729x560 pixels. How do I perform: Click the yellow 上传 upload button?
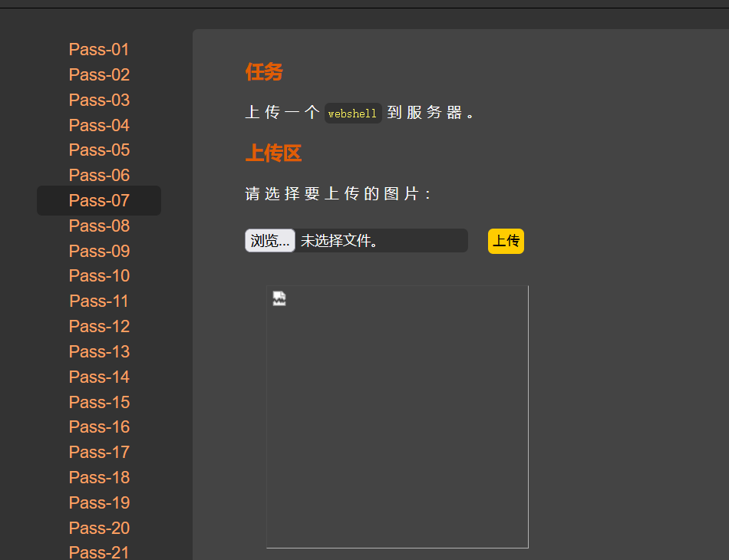506,241
